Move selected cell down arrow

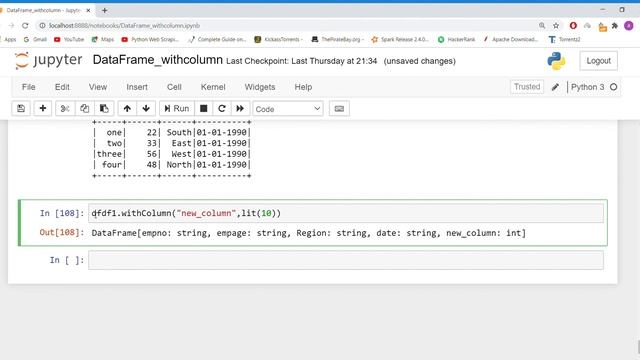[146, 109]
